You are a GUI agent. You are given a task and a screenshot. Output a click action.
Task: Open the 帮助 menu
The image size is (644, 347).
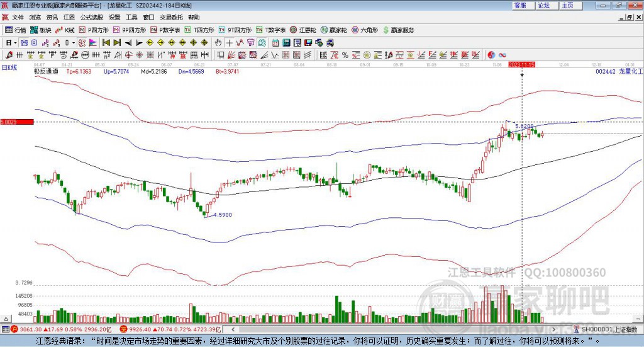[194, 17]
